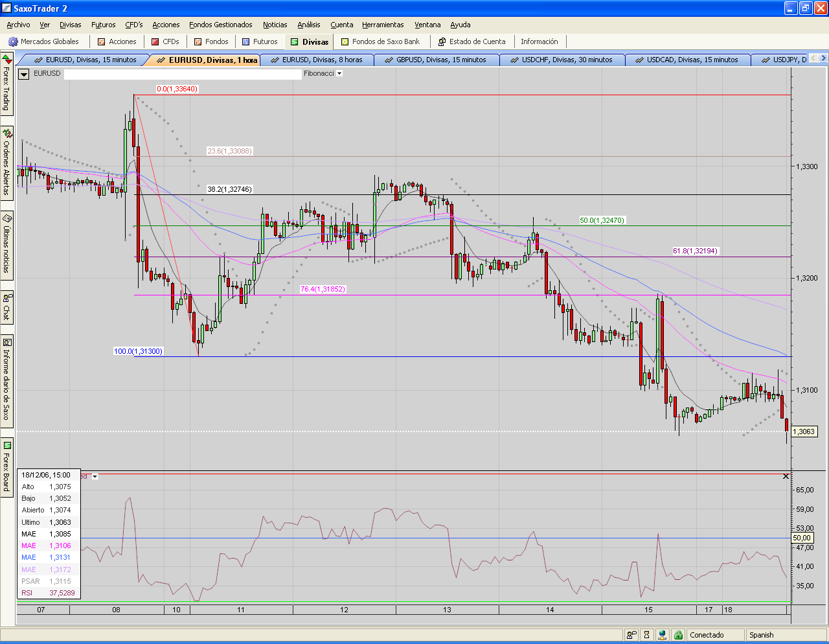Open the Futuros toolbar button
The image size is (829, 644).
260,41
